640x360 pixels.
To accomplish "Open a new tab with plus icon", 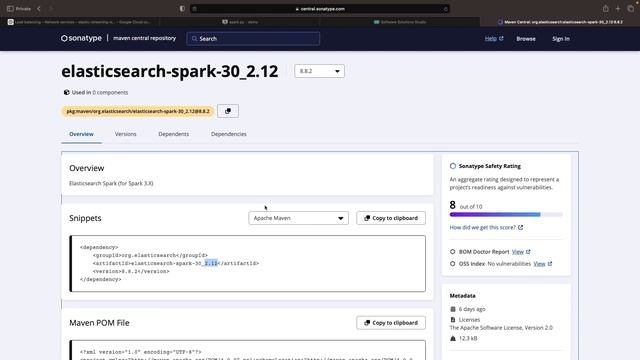I will 618,9.
